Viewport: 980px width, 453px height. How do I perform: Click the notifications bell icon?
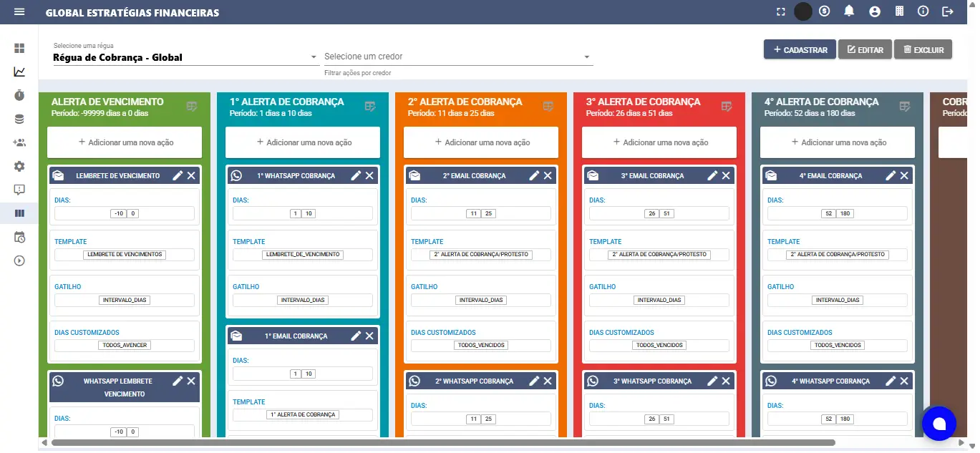point(849,11)
